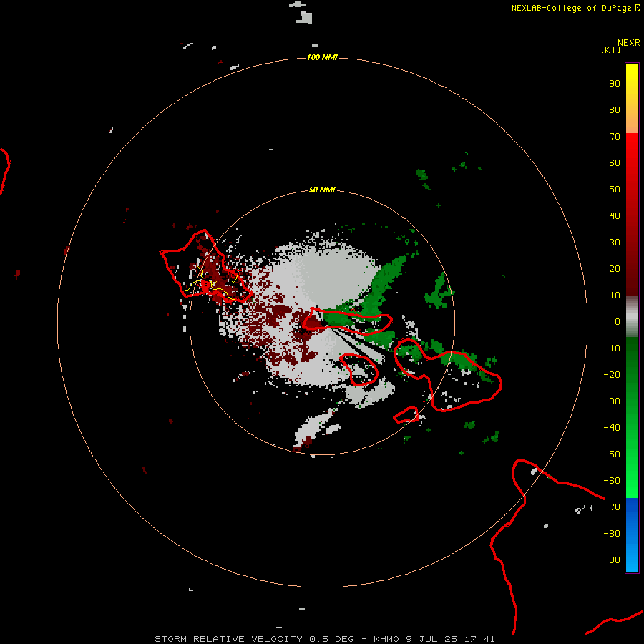
Task: Click the 0 value on velocity scale
Action: coord(618,321)
